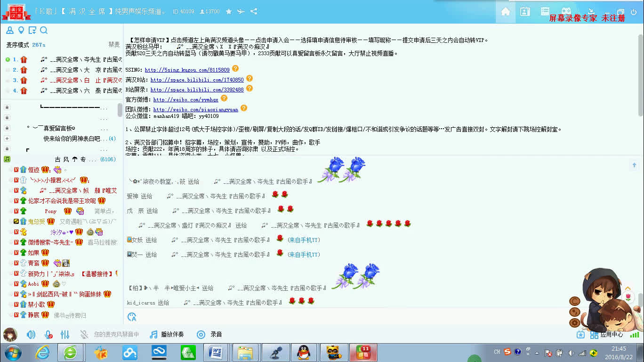
Task: Click the 来自手机YY link after 燚一
Action: point(304,255)
